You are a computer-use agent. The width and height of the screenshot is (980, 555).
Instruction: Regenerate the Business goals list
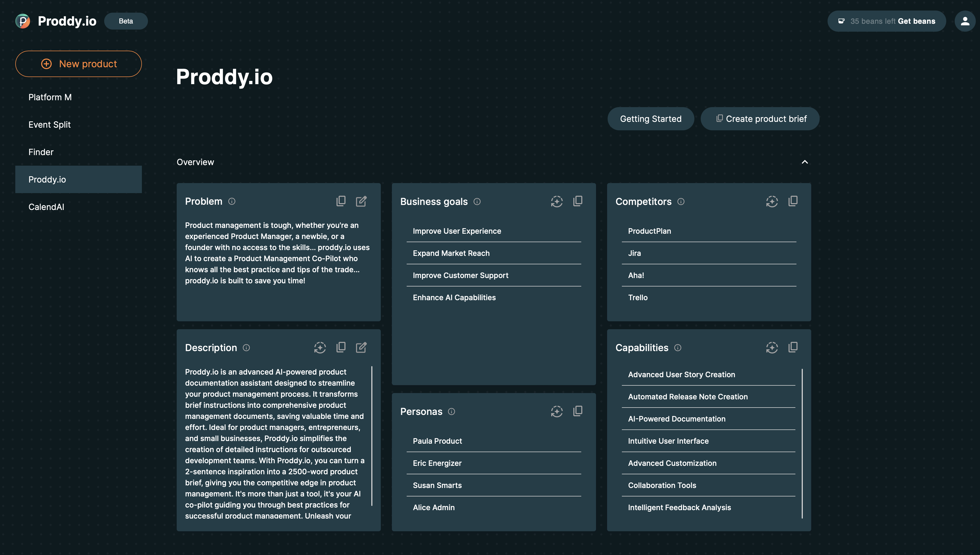[557, 202]
